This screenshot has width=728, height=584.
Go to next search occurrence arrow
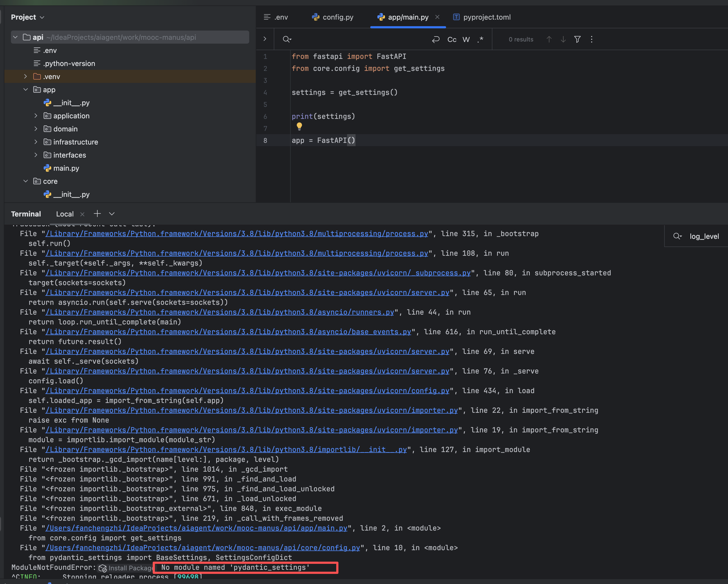click(x=563, y=40)
